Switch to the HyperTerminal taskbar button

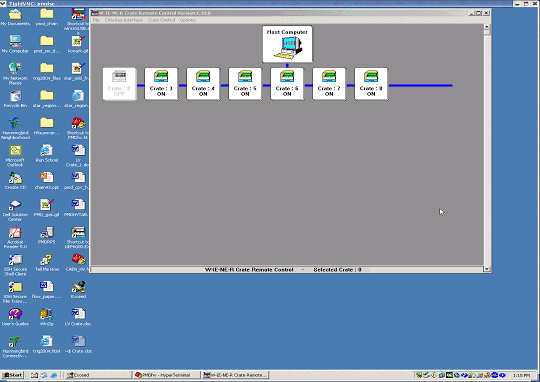pos(167,375)
